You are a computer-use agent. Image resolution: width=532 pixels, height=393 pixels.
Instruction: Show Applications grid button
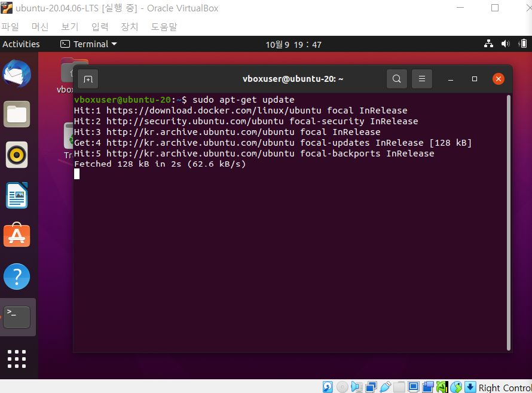[17, 359]
